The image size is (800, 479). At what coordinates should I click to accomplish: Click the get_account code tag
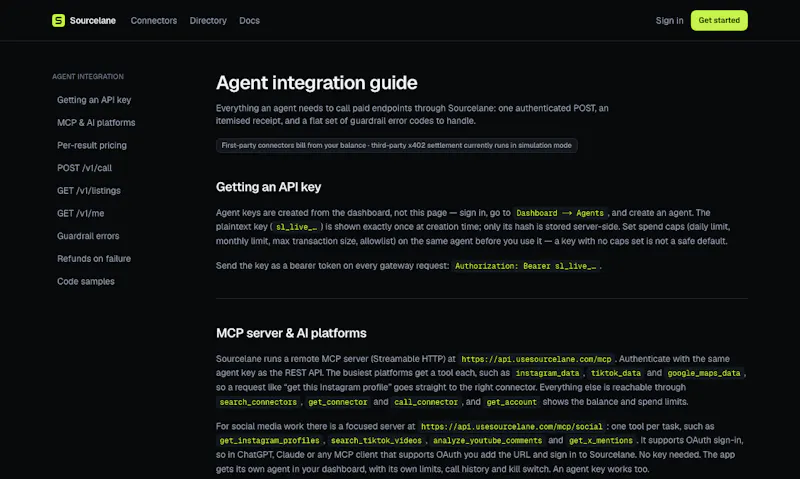point(512,402)
